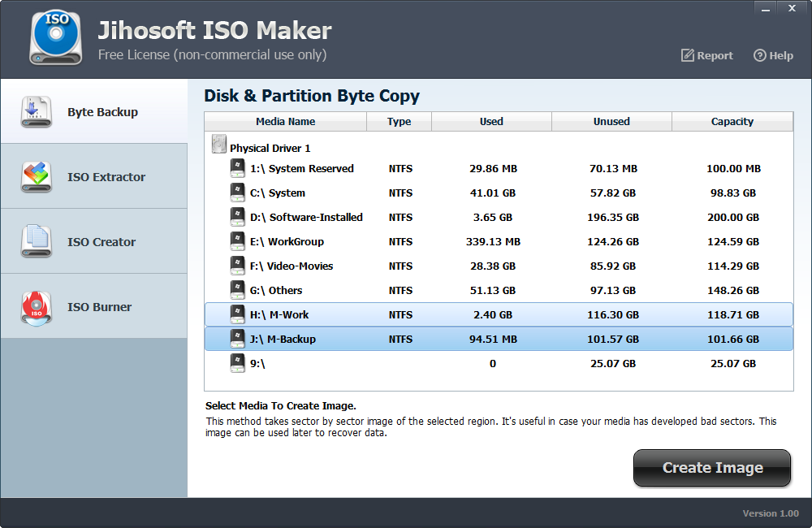The image size is (812, 528).
Task: Click the drive icon for G:\ Others
Action: click(x=237, y=290)
